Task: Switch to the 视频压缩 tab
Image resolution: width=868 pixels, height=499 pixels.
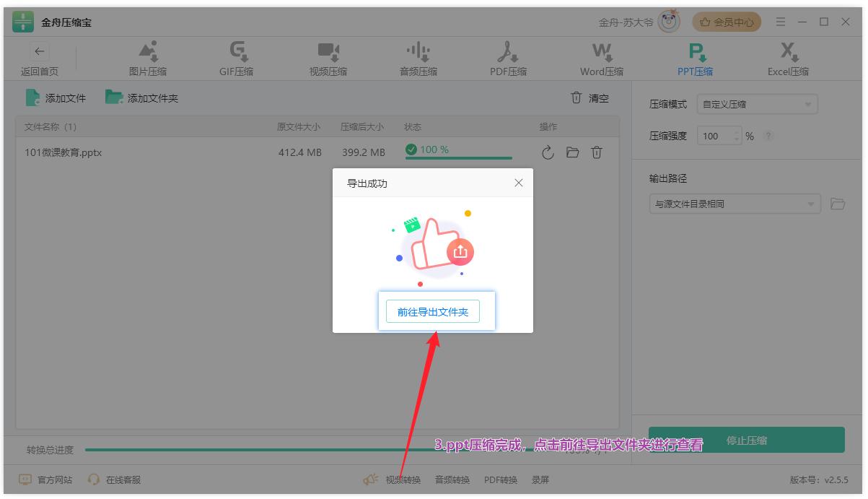Action: click(x=328, y=58)
